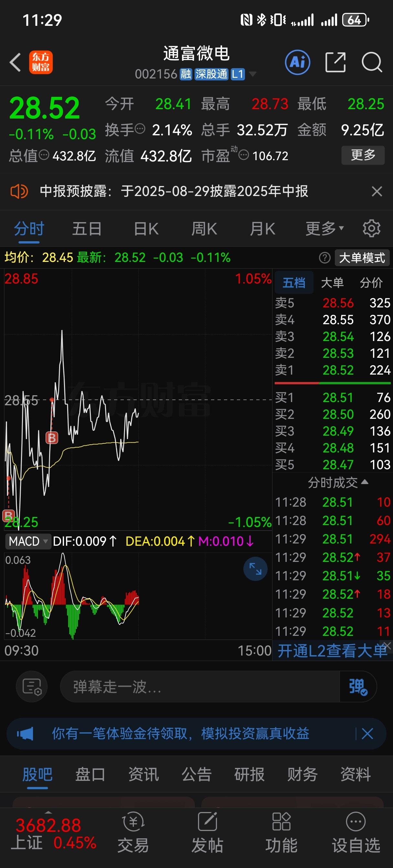The height and width of the screenshot is (868, 393).
Task: Expand 上证 index bar
Action: pos(48,813)
